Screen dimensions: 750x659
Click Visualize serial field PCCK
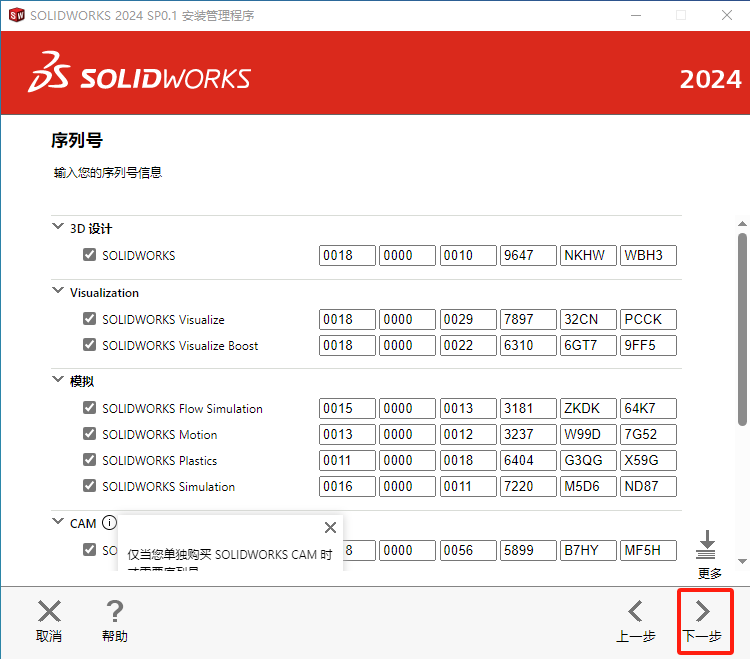pos(649,319)
